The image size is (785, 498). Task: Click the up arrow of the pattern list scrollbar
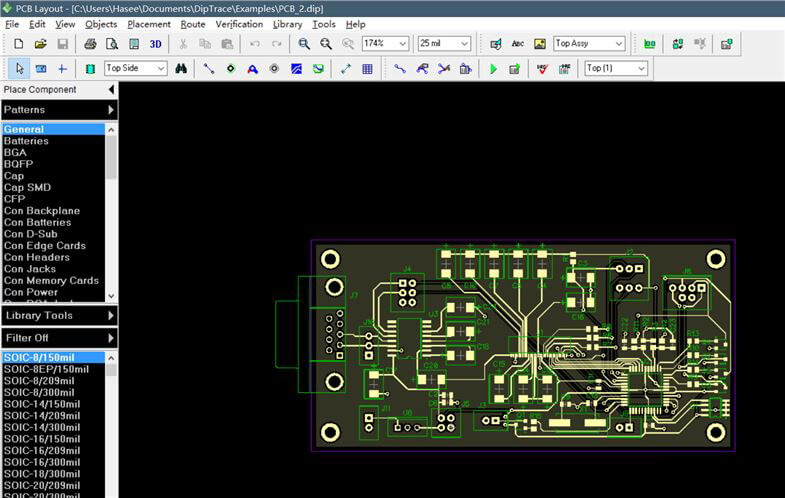(x=111, y=358)
